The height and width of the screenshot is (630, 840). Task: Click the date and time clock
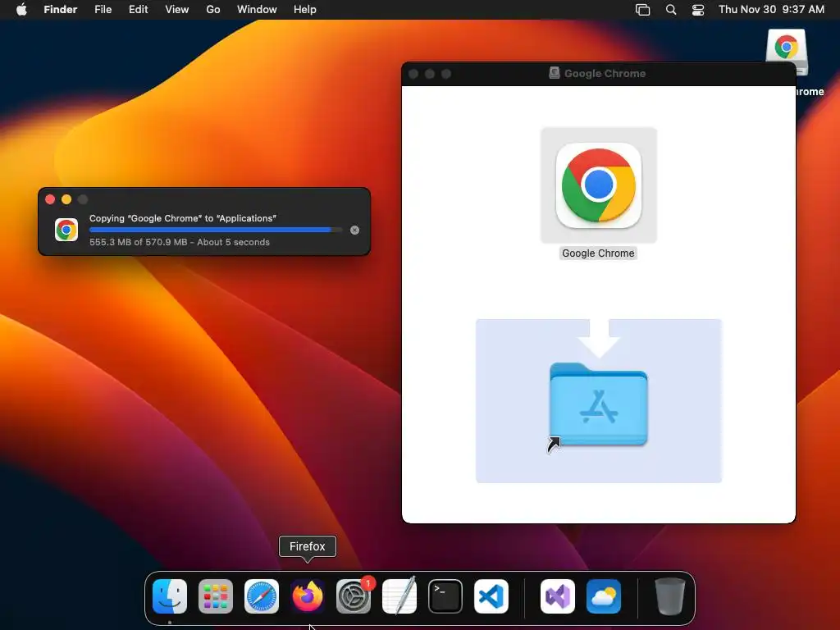point(771,10)
